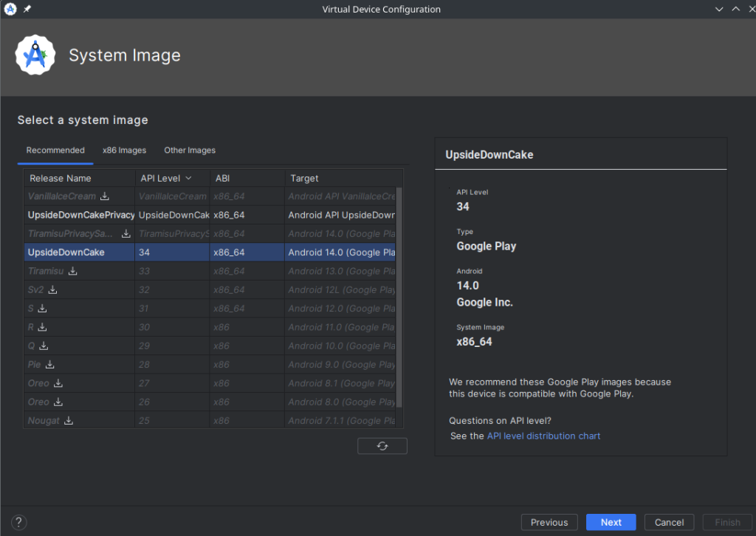Open the API level distribution chart link
The image size is (756, 536).
click(543, 436)
